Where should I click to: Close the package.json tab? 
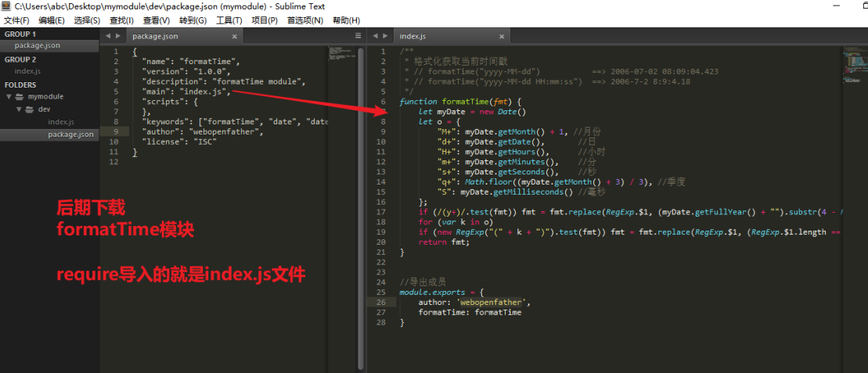235,37
